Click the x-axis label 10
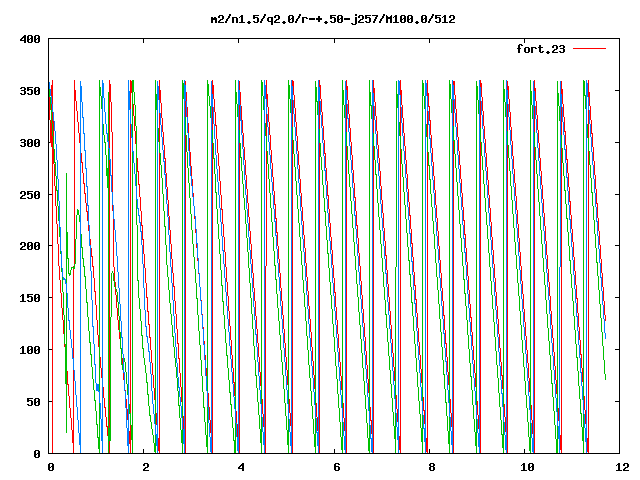The width and height of the screenshot is (640, 480). (x=527, y=467)
